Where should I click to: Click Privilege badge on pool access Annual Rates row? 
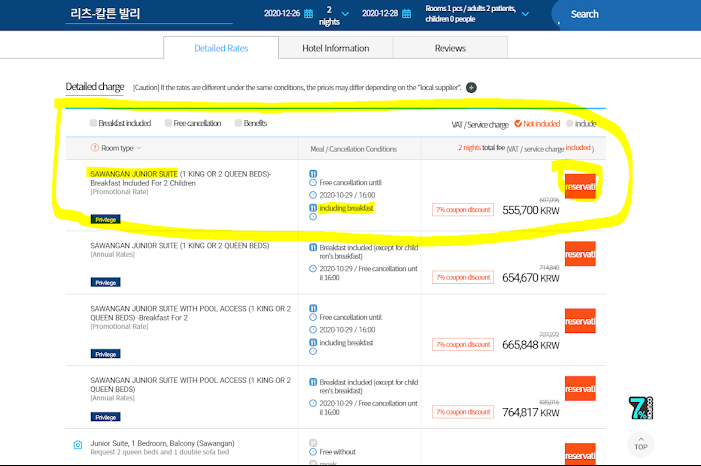[x=106, y=417]
